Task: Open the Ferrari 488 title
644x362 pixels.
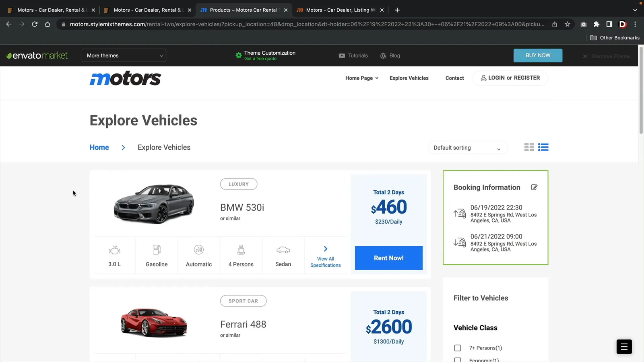Action: click(x=243, y=324)
